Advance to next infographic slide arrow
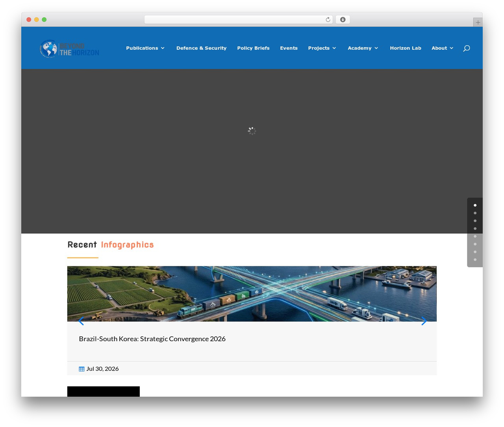This screenshot has width=504, height=427. click(x=424, y=321)
